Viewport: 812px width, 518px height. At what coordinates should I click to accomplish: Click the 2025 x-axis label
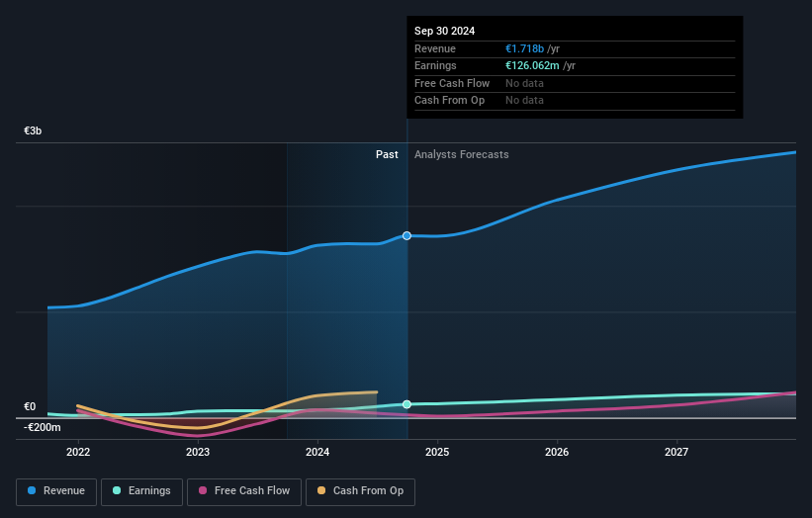437,453
